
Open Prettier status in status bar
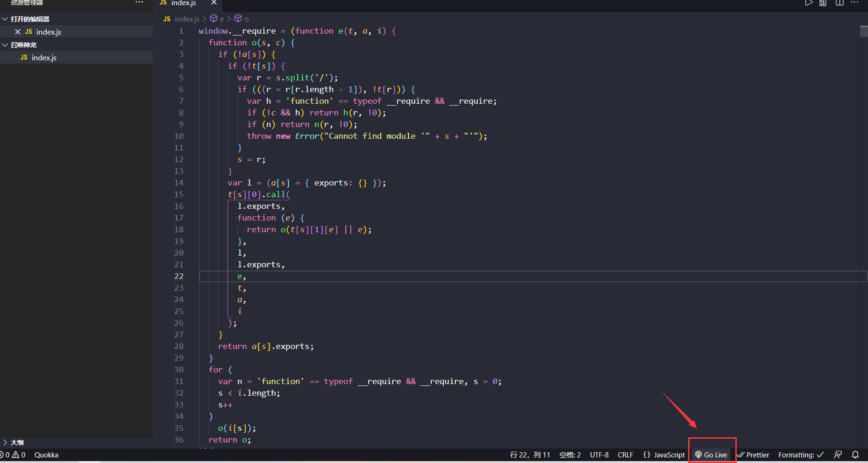(753, 455)
